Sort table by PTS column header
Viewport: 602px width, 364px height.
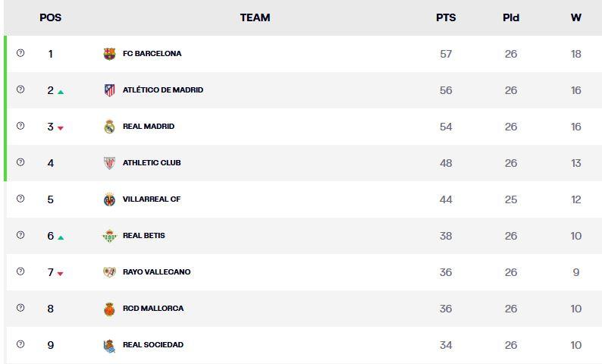(446, 17)
